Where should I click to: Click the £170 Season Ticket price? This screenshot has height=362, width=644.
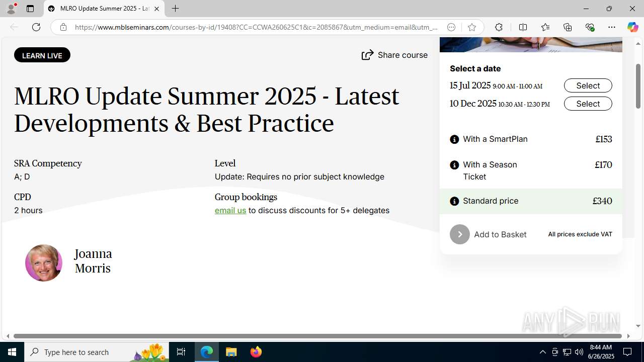pos(603,165)
